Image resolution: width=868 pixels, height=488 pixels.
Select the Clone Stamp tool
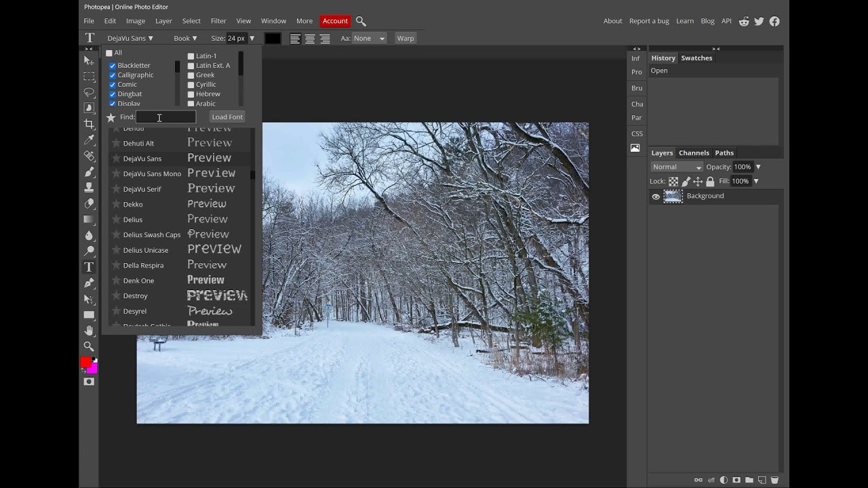pyautogui.click(x=89, y=188)
